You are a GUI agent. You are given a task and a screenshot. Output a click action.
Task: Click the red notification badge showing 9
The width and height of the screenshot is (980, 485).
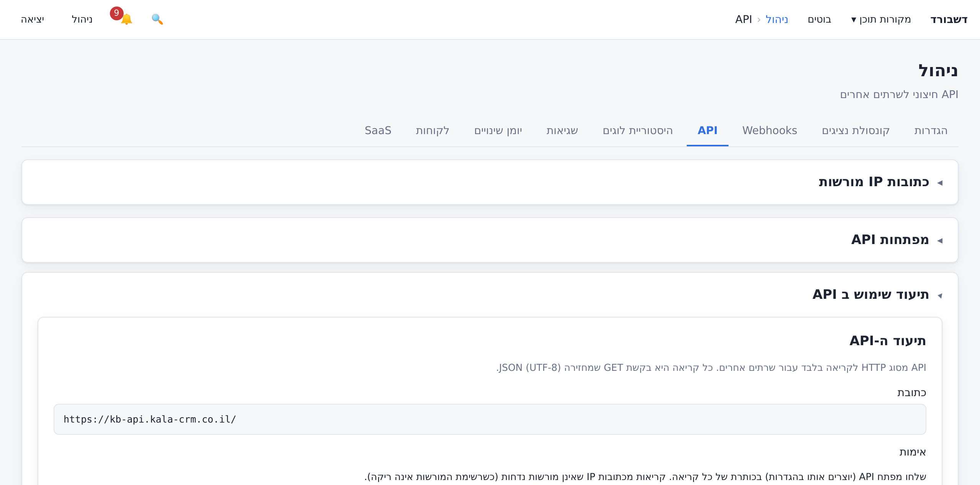116,13
